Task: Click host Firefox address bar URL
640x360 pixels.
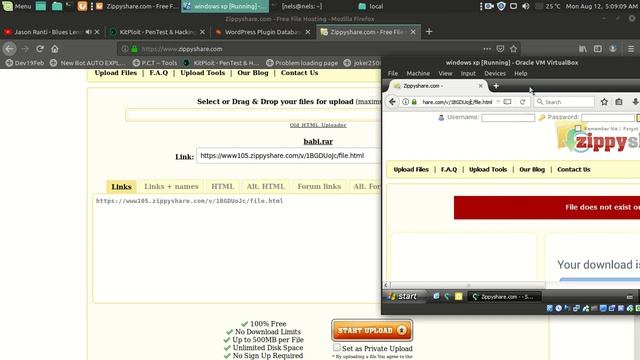Action: click(x=182, y=49)
